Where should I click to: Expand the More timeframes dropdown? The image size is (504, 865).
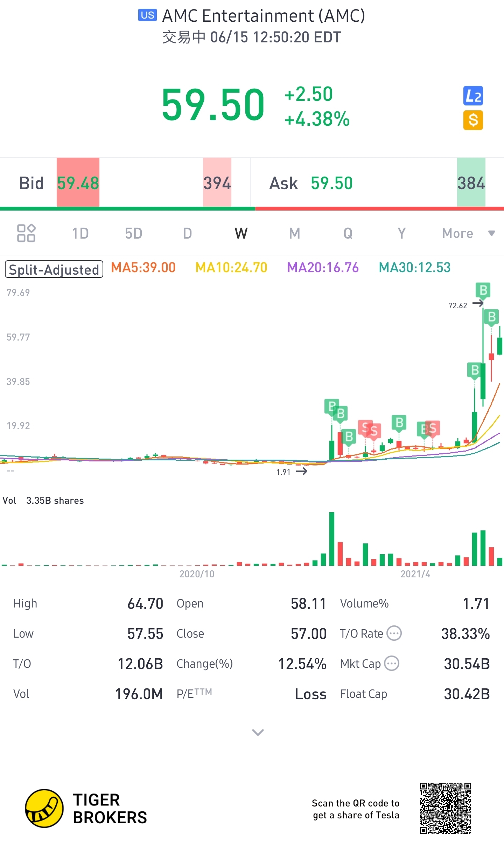[468, 233]
